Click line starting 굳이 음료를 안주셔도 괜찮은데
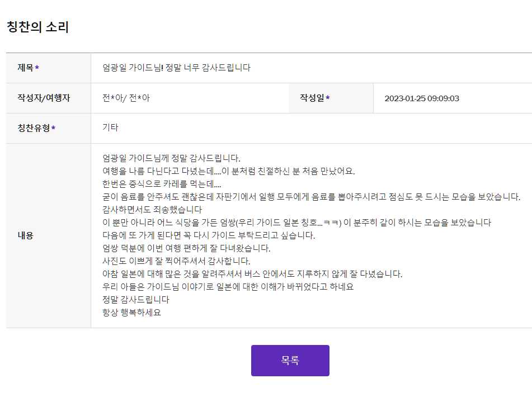 coord(312,197)
